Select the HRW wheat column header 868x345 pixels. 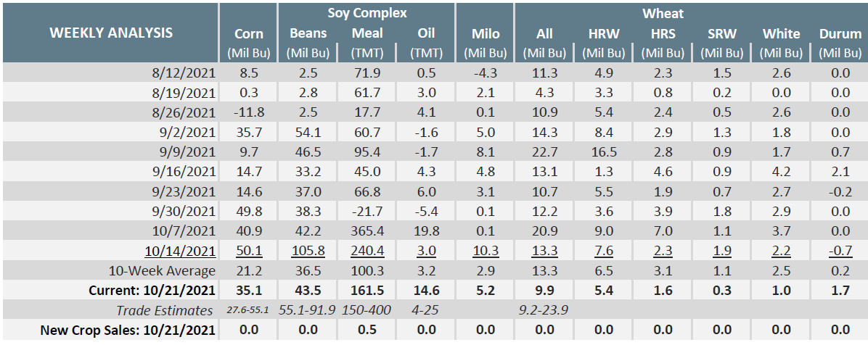click(604, 34)
